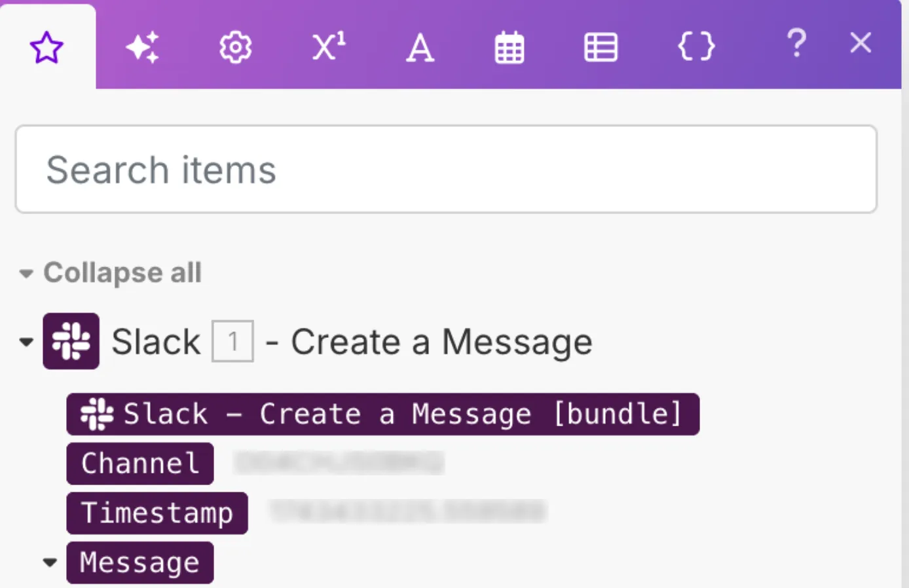Click the Slack app icon in module row
This screenshot has height=588, width=909.
(71, 341)
